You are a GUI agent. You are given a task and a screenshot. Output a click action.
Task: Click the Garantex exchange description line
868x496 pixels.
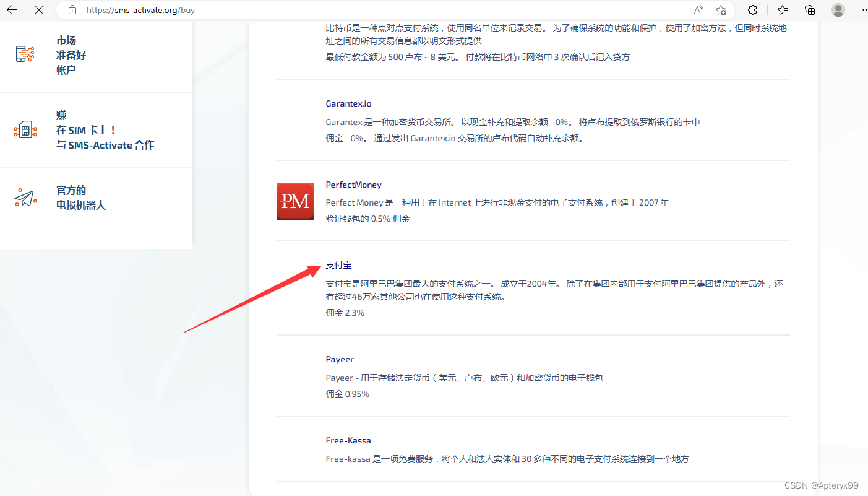coord(513,122)
